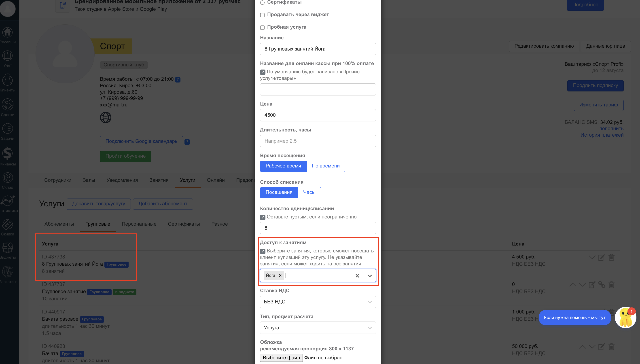Select Сертификаты radio button

tap(262, 2)
